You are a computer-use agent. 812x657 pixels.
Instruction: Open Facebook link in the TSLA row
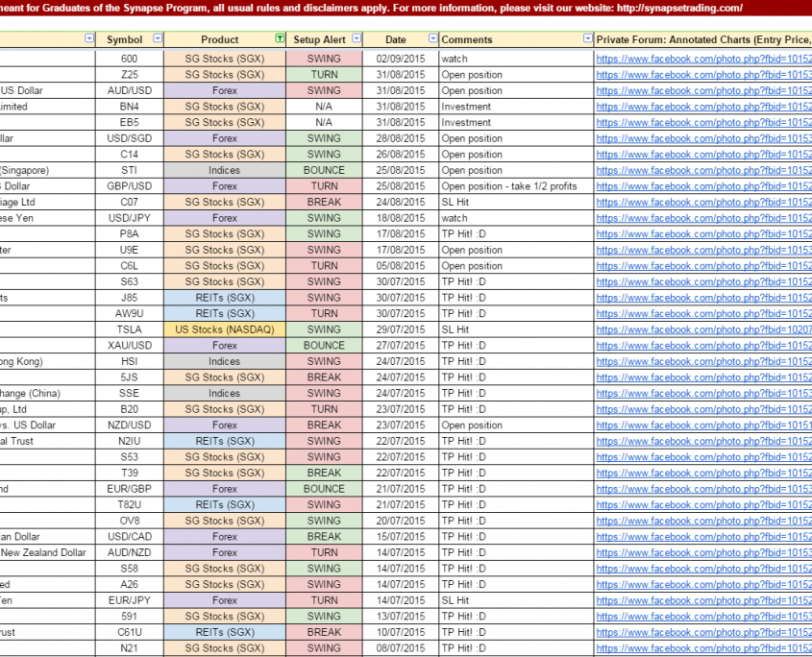coord(703,329)
